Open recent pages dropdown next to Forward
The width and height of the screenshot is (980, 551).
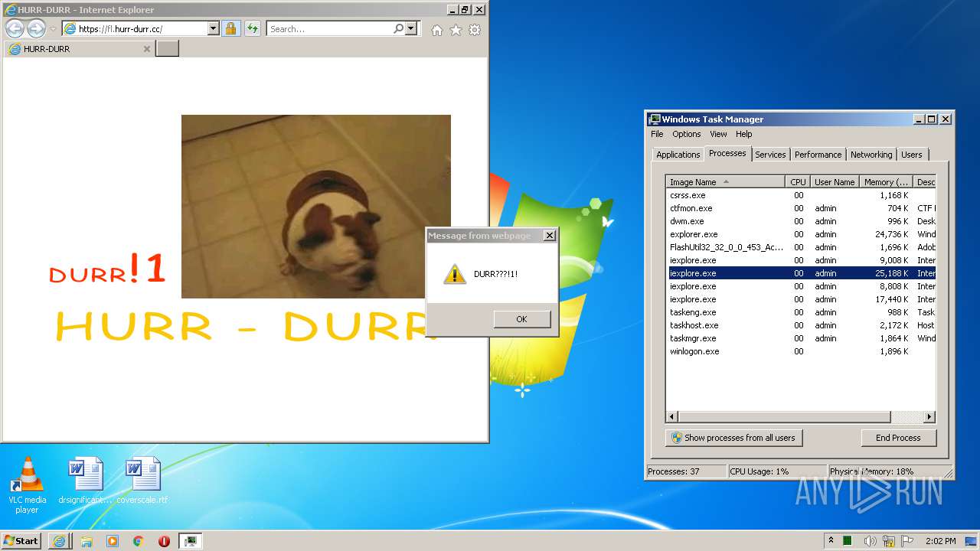[x=53, y=29]
